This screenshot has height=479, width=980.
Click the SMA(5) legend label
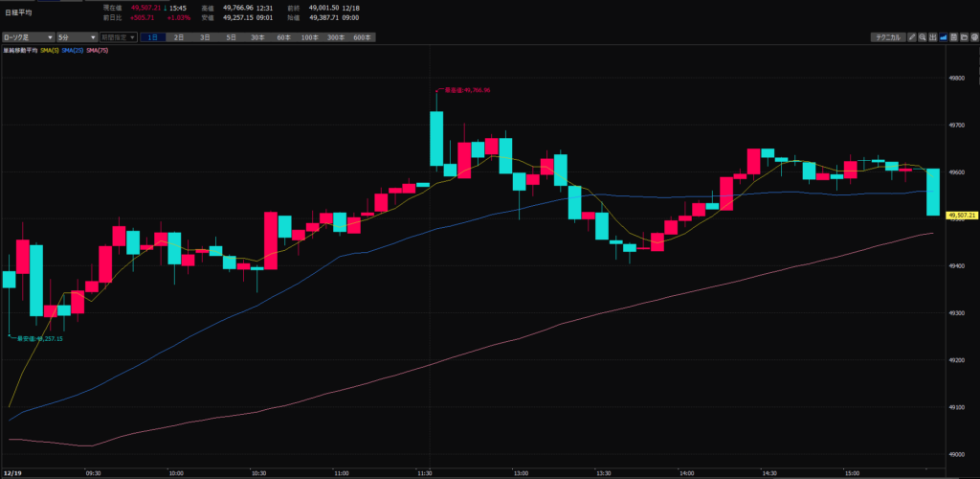tap(51, 50)
